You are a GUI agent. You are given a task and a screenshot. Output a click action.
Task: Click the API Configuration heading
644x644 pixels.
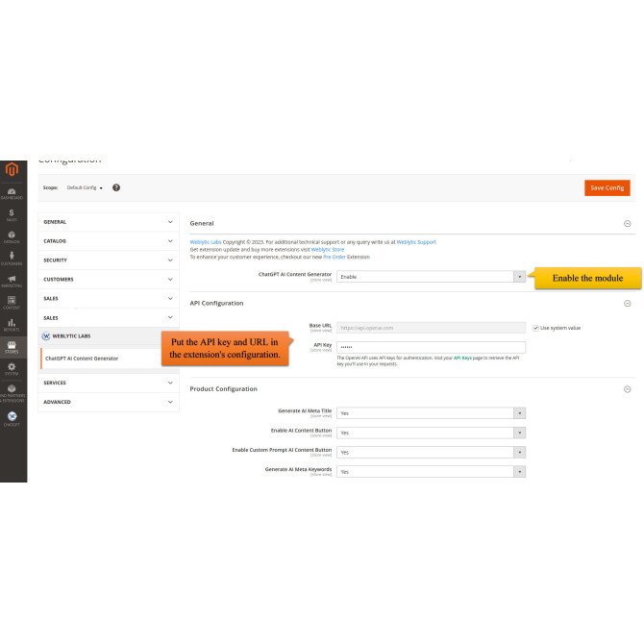(x=216, y=303)
